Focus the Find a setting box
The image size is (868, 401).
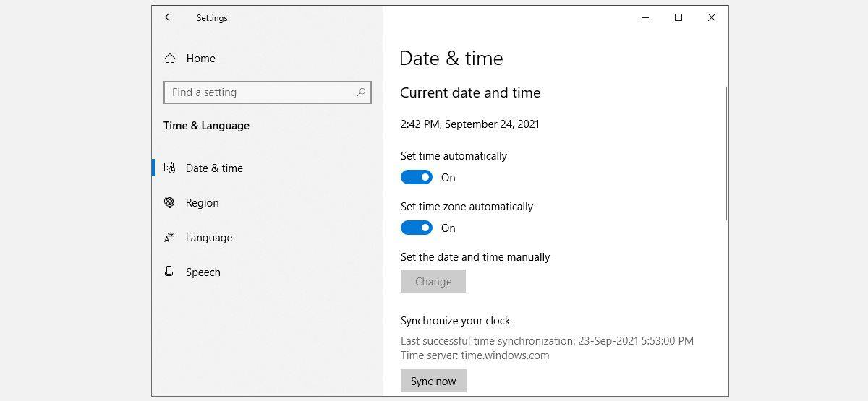point(260,92)
